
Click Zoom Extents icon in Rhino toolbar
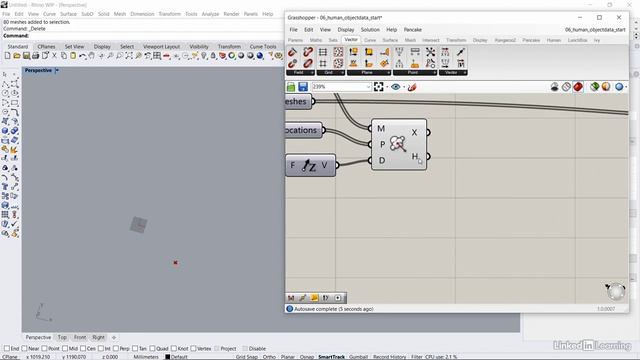click(129, 56)
